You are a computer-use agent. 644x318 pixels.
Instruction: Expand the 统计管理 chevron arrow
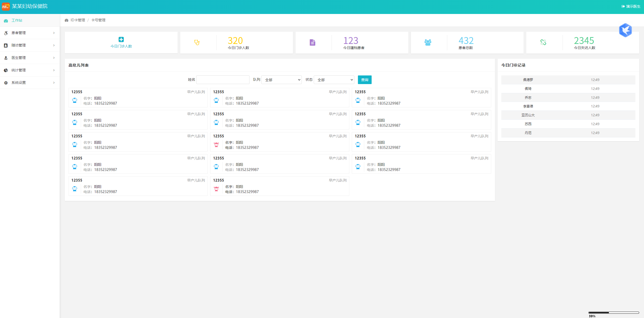pos(54,70)
